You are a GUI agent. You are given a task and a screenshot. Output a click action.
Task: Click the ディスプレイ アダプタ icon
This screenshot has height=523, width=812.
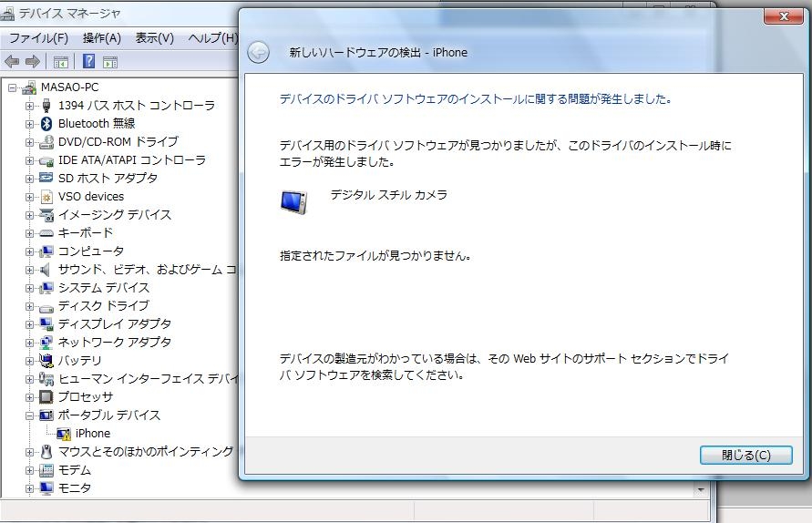click(x=46, y=324)
